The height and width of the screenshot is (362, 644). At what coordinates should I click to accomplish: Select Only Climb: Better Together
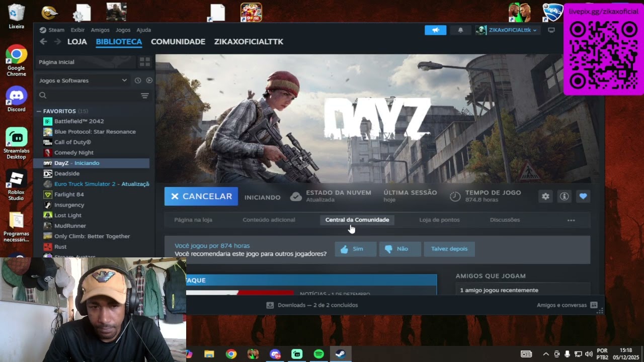(92, 236)
